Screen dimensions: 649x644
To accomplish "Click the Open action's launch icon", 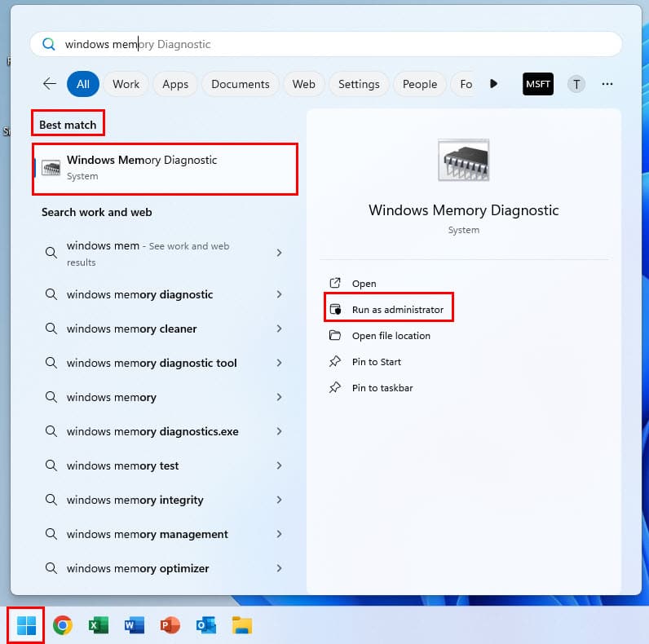I will point(334,283).
